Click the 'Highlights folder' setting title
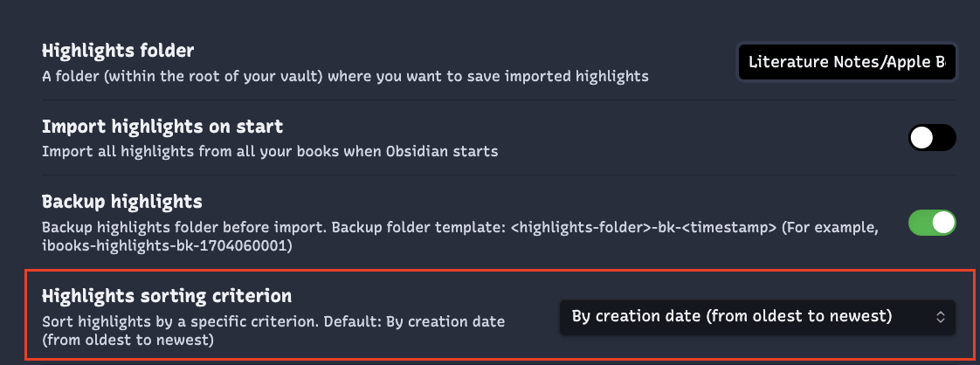This screenshot has width=980, height=365. (x=118, y=50)
